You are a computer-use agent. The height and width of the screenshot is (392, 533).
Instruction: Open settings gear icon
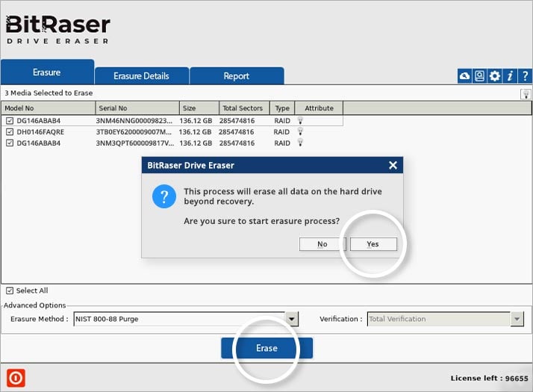click(494, 76)
